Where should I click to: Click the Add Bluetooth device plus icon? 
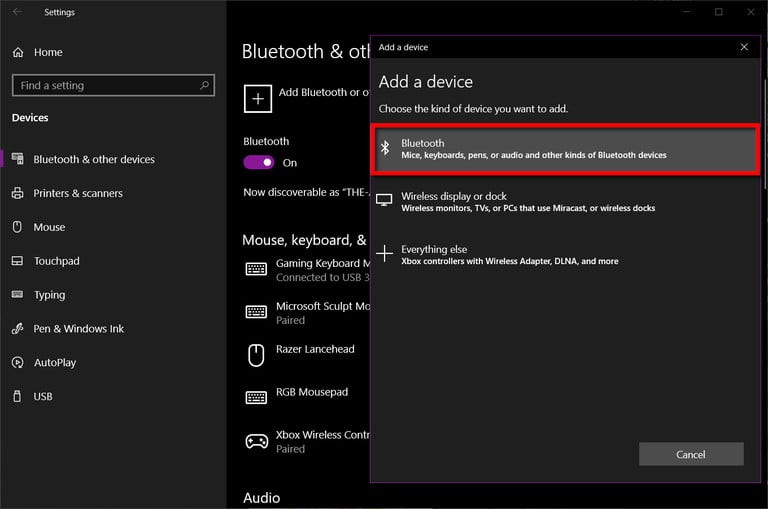tap(258, 97)
